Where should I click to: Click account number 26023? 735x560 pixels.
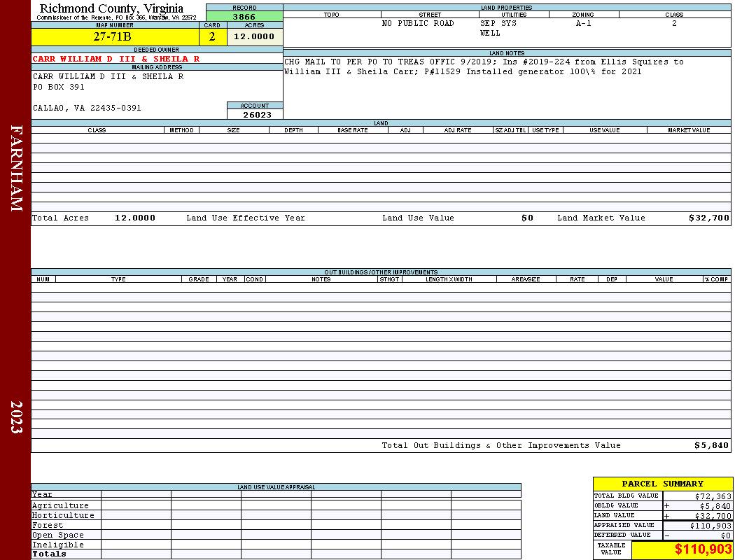coord(258,114)
